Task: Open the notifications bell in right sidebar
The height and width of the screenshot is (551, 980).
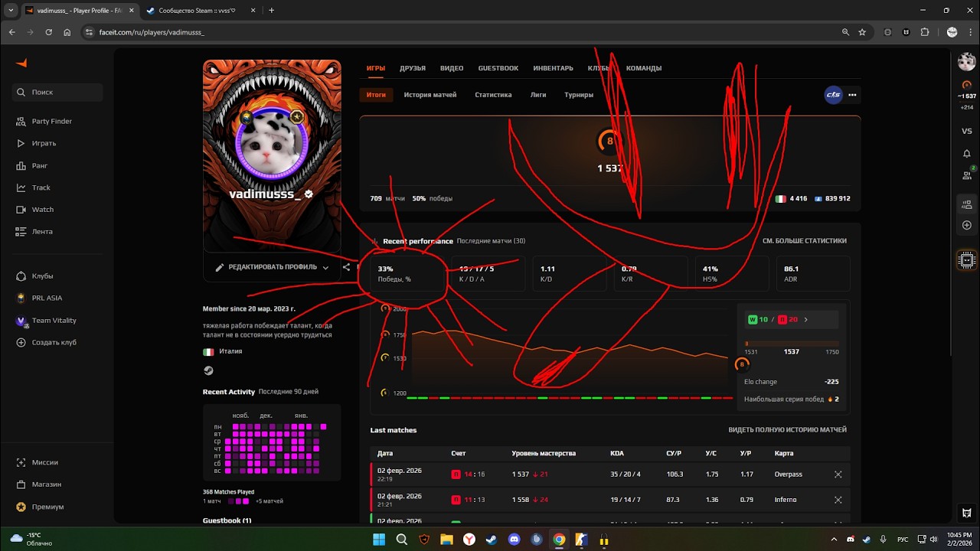Action: tap(967, 154)
